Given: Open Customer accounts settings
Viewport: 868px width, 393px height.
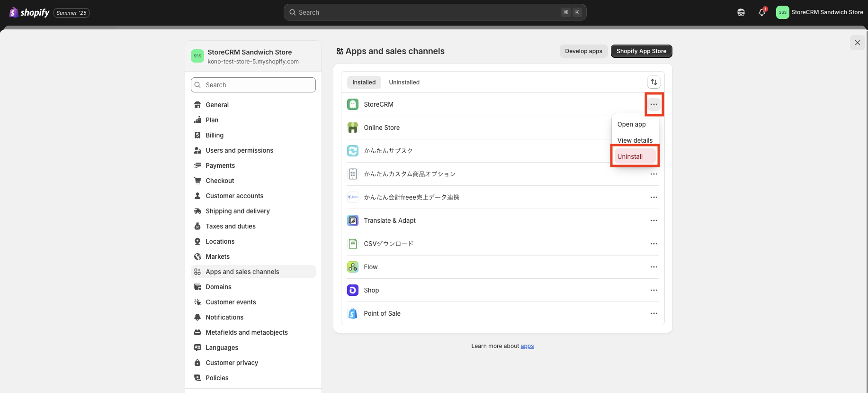Looking at the screenshot, I should click(253, 196).
